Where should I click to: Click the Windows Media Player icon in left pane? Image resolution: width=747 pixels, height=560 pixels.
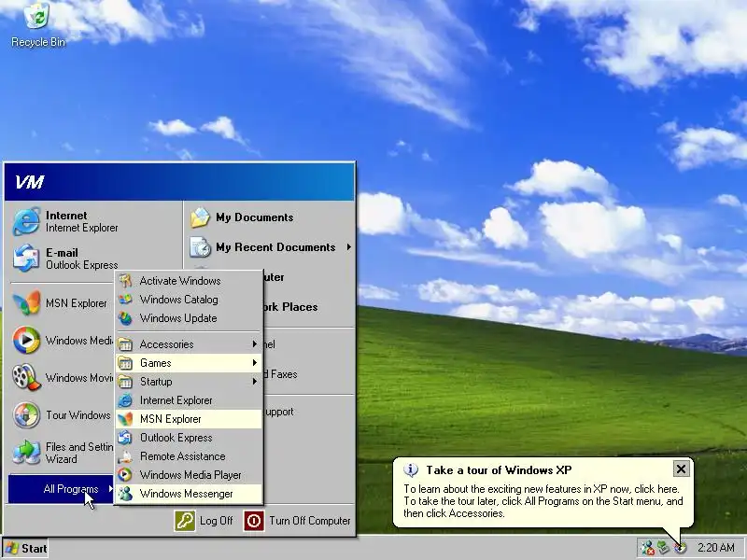26,340
